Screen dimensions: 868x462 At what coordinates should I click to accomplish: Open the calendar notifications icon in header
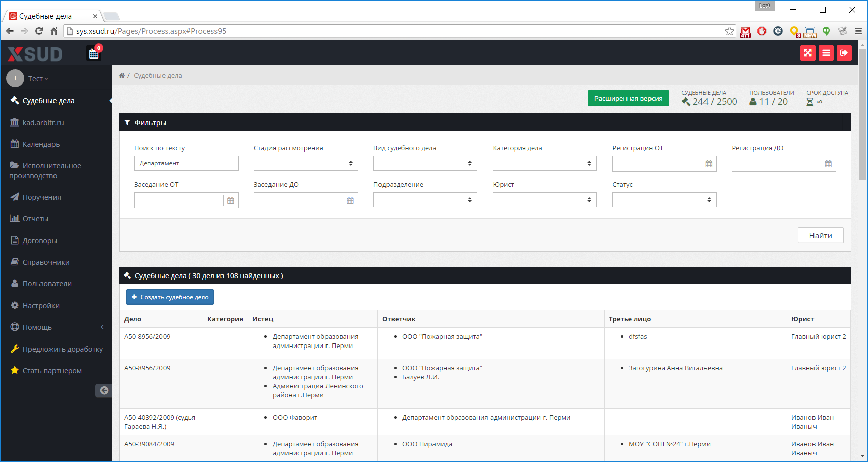click(x=94, y=53)
